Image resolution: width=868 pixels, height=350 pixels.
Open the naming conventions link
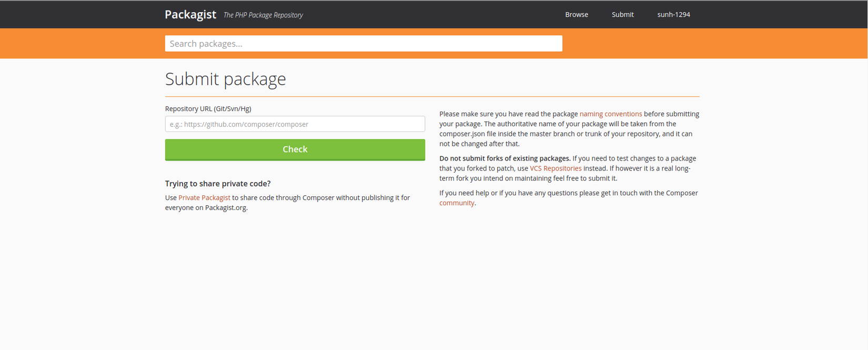click(x=611, y=114)
